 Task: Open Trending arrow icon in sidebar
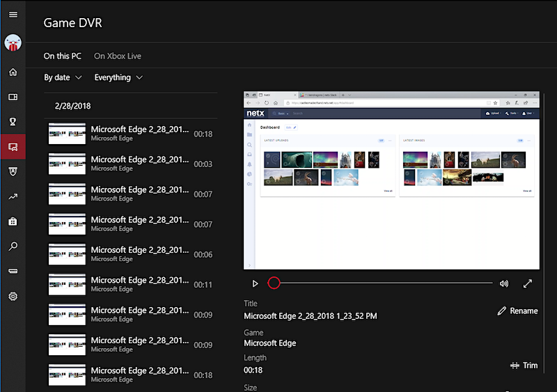click(x=13, y=197)
